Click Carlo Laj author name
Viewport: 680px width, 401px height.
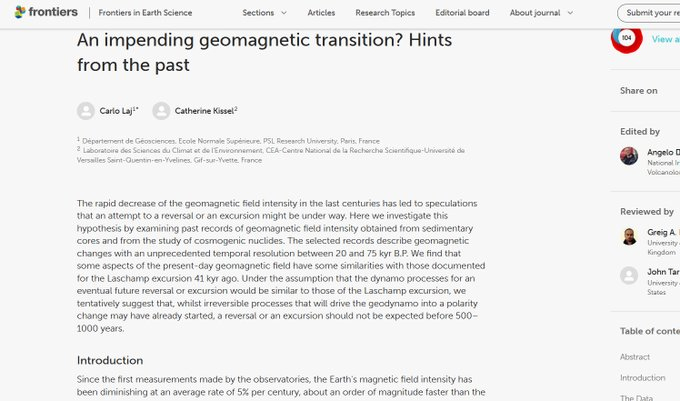117,111
